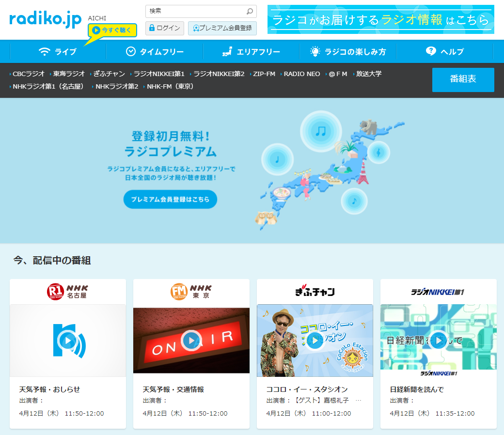Image resolution: width=504 pixels, height=435 pixels.
Task: Select ラジオNIKKEI第2 station link
Action: pos(219,74)
